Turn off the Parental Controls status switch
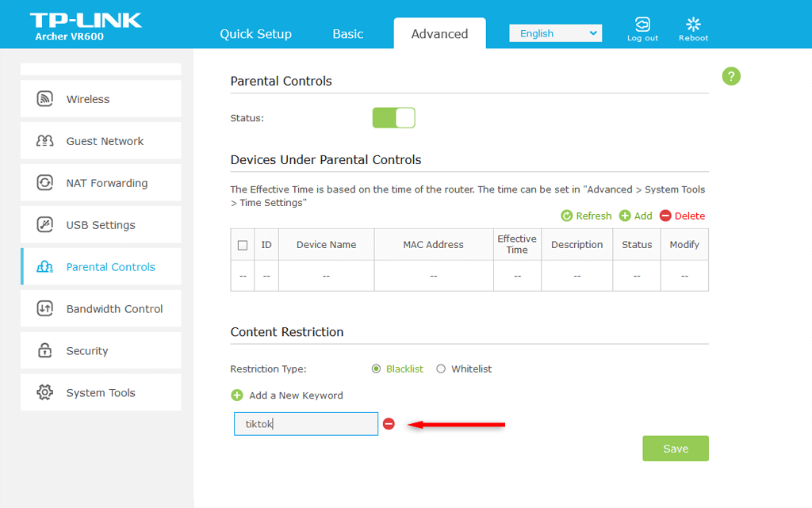The height and width of the screenshot is (508, 812). click(394, 118)
